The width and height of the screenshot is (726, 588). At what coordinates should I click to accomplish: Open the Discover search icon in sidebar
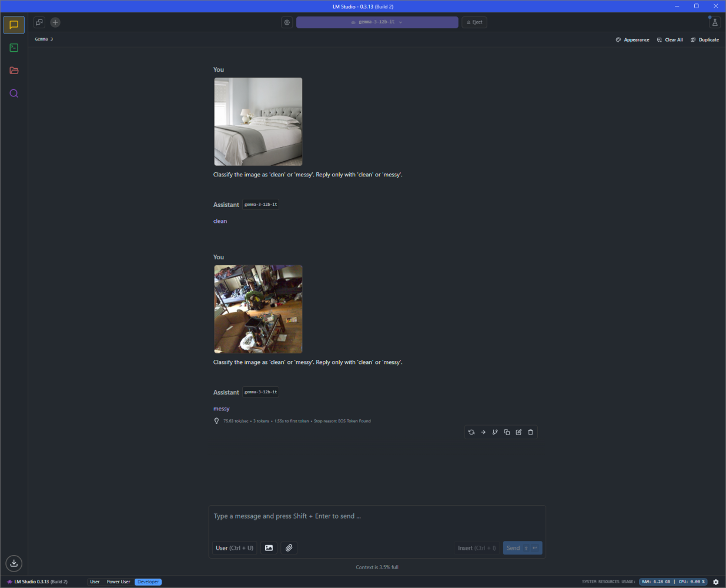coord(14,93)
